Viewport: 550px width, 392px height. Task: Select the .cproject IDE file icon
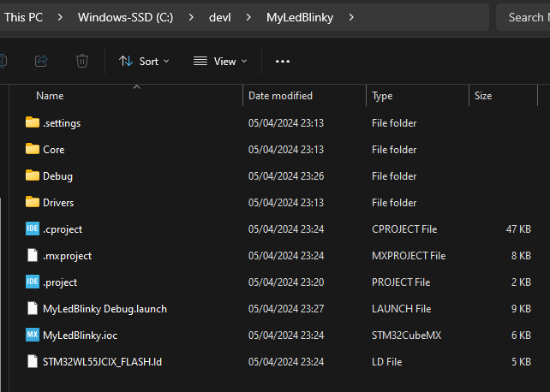tap(33, 229)
